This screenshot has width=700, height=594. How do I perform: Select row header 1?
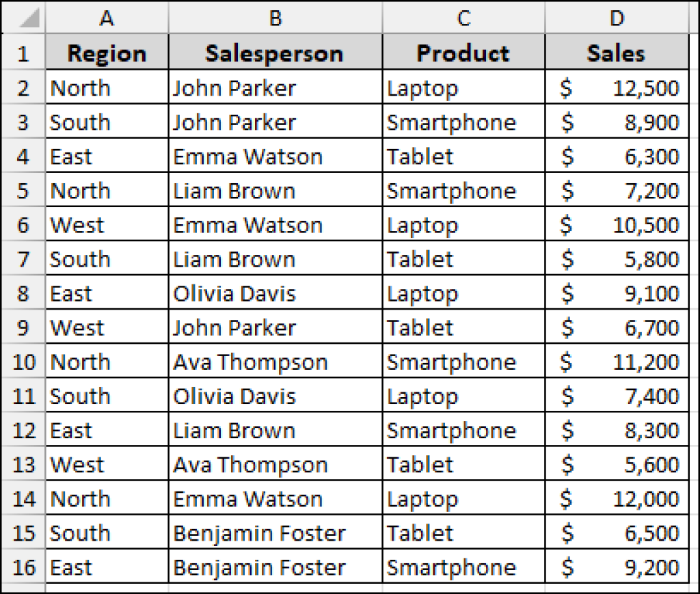point(23,53)
